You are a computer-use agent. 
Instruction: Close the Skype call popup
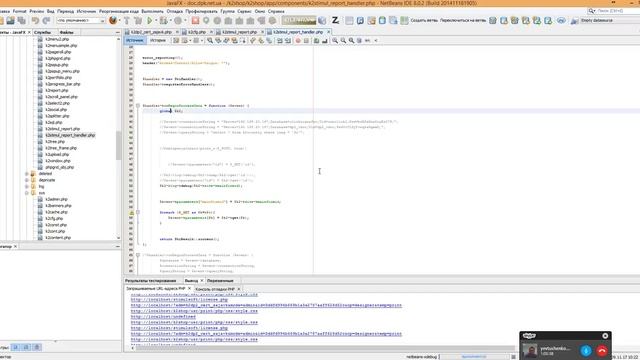(x=605, y=336)
